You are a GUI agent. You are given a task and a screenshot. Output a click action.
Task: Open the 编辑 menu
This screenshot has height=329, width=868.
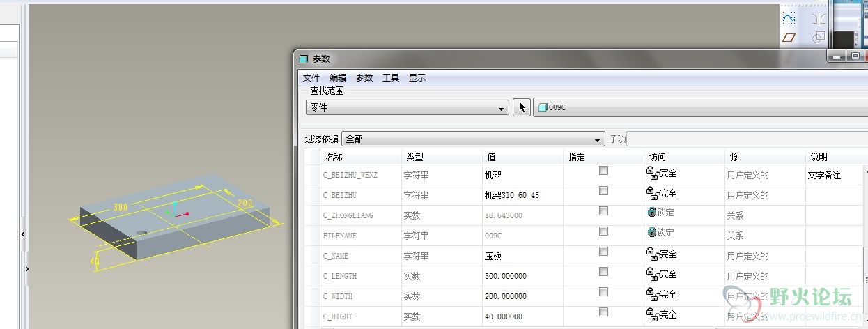(338, 78)
